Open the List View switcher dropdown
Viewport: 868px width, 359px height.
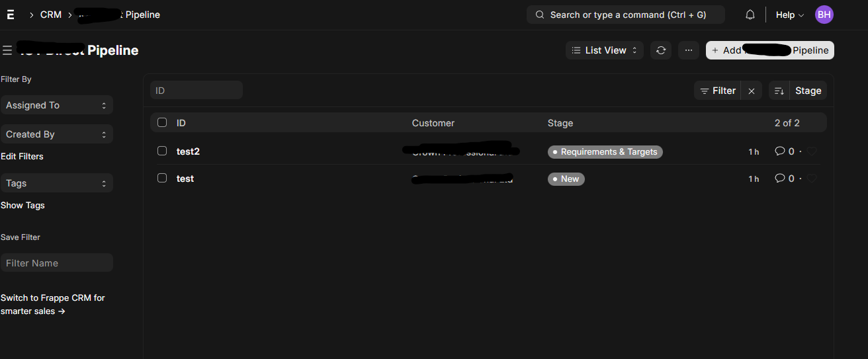click(x=605, y=50)
